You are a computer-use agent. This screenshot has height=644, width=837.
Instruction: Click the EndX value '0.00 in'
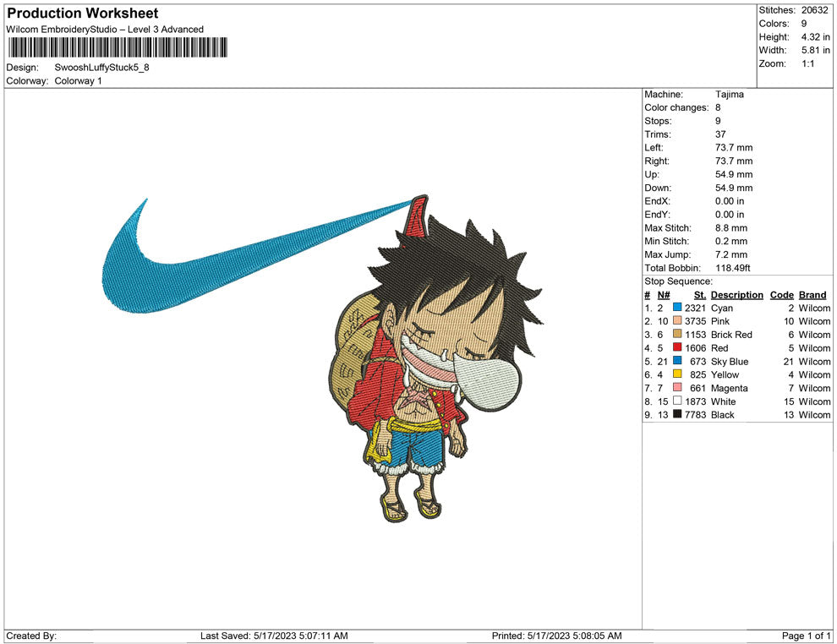[730, 200]
